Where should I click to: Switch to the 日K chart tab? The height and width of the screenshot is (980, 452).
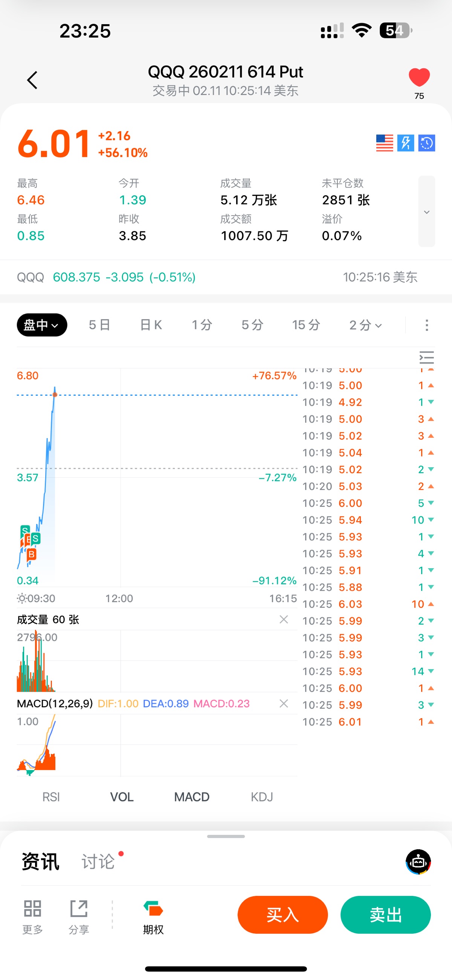[151, 325]
